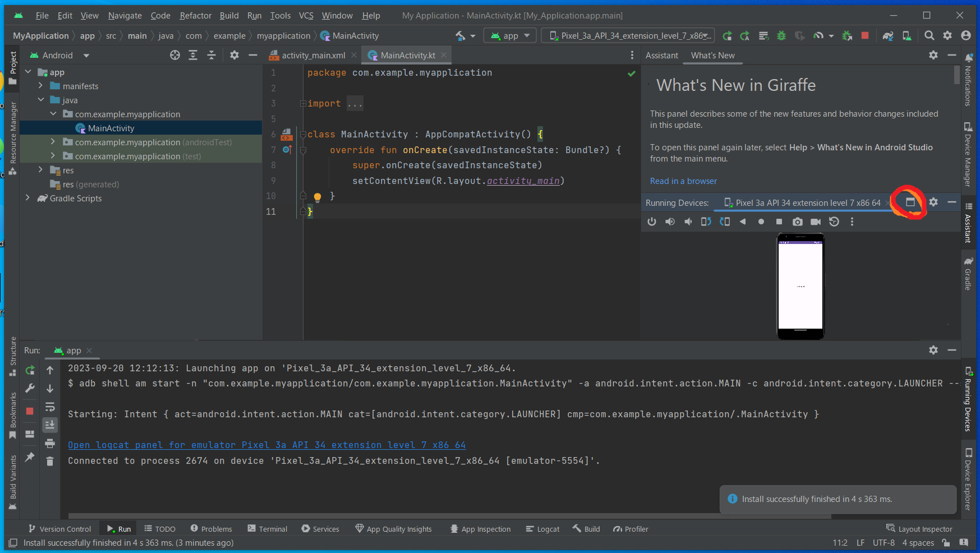Toggle Notifications sidebar button
This screenshot has width=980, height=553.
[x=968, y=80]
